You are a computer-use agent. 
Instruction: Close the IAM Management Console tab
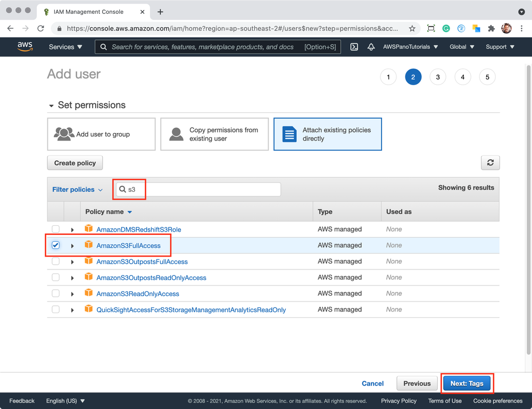tap(142, 12)
